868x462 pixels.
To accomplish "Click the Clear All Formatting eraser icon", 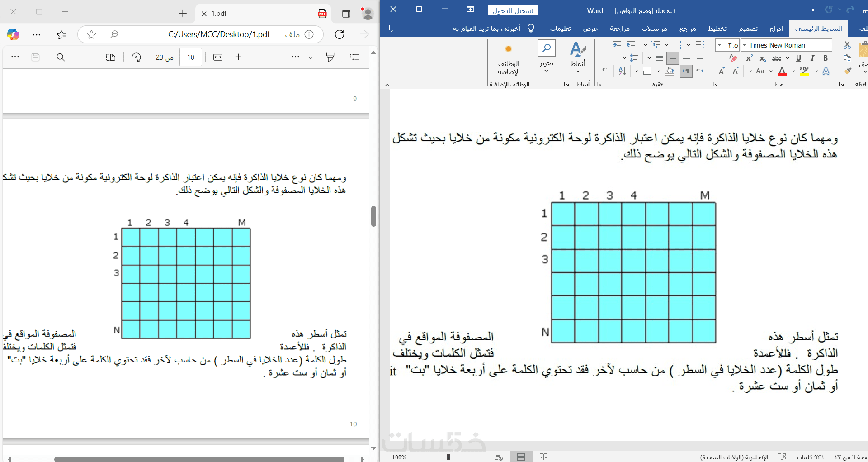I will [x=733, y=58].
